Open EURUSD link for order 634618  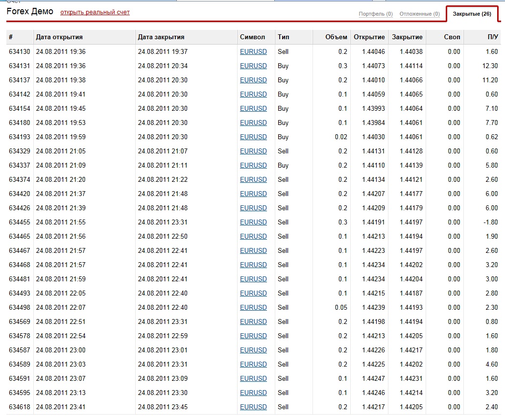(253, 407)
